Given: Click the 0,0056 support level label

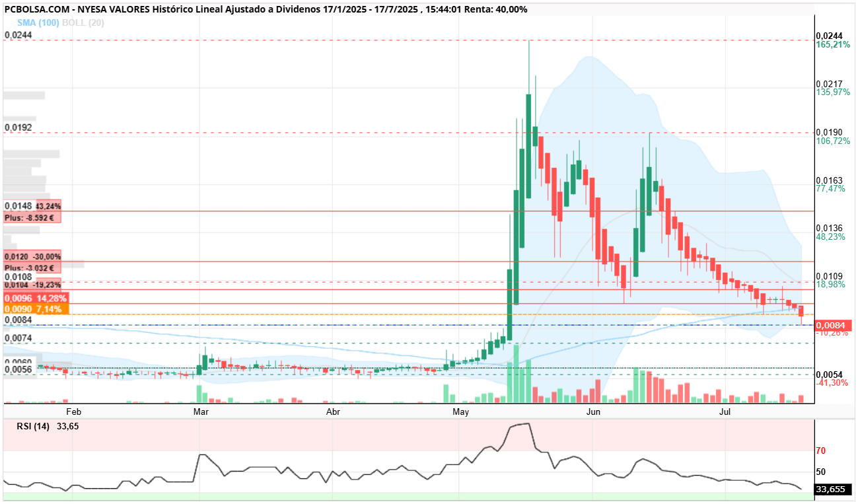Looking at the screenshot, I should click(x=18, y=369).
